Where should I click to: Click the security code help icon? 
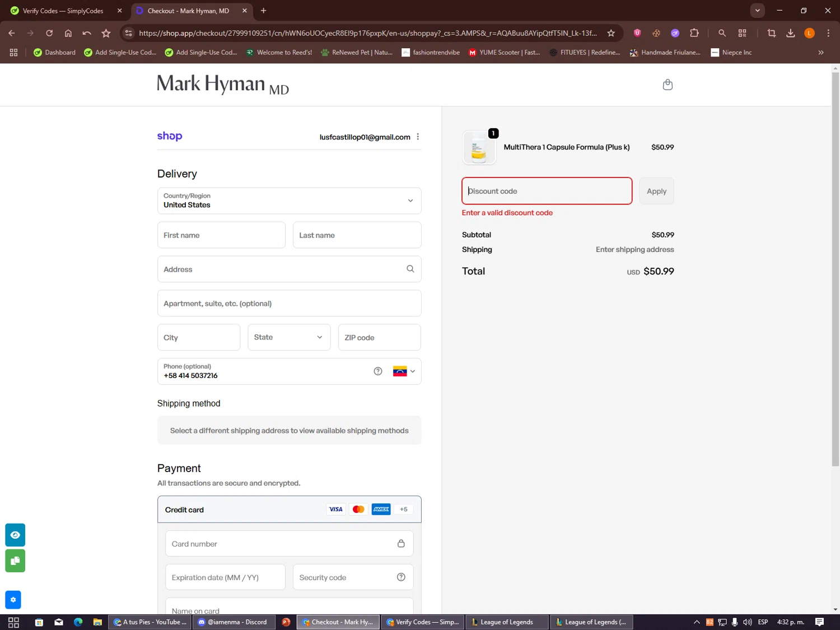(x=401, y=577)
